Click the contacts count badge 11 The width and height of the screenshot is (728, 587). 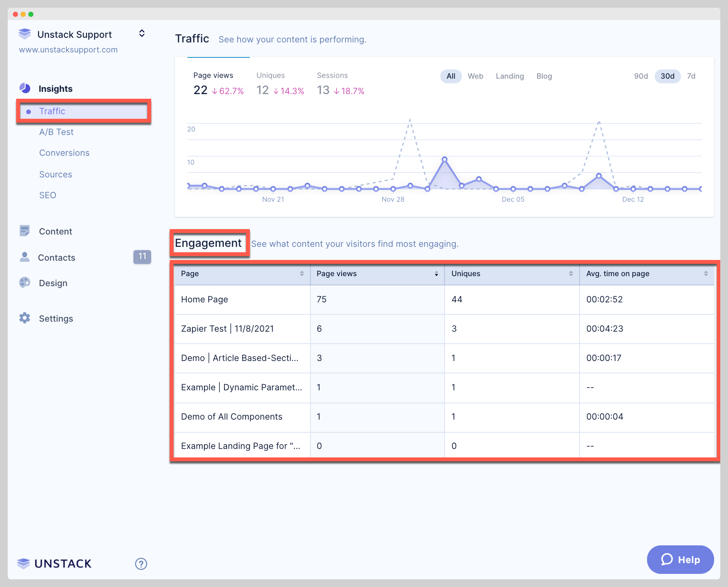coord(142,257)
